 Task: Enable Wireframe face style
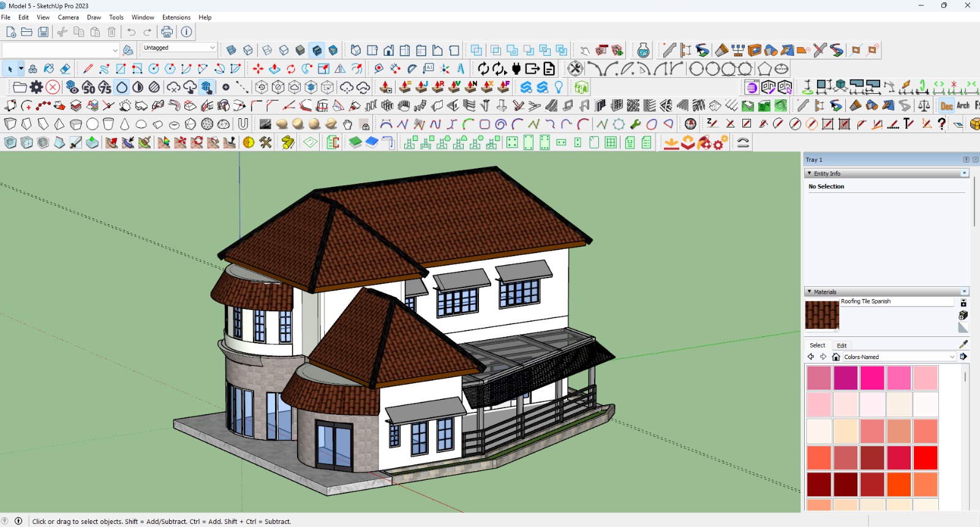267,50
